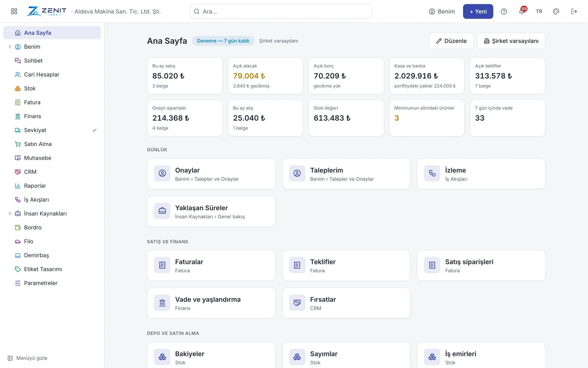Click the Düzenle button
Viewport: 588px width, 368px height.
click(x=451, y=41)
